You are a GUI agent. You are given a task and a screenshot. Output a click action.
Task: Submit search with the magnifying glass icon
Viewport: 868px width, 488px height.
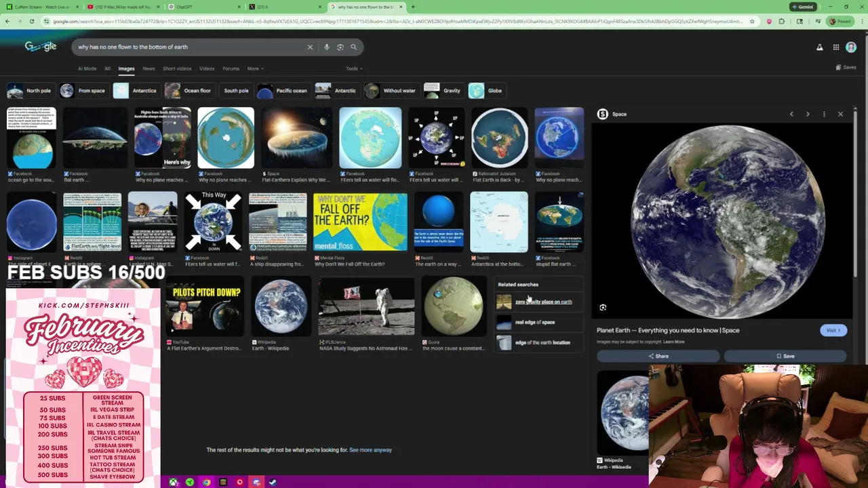353,47
